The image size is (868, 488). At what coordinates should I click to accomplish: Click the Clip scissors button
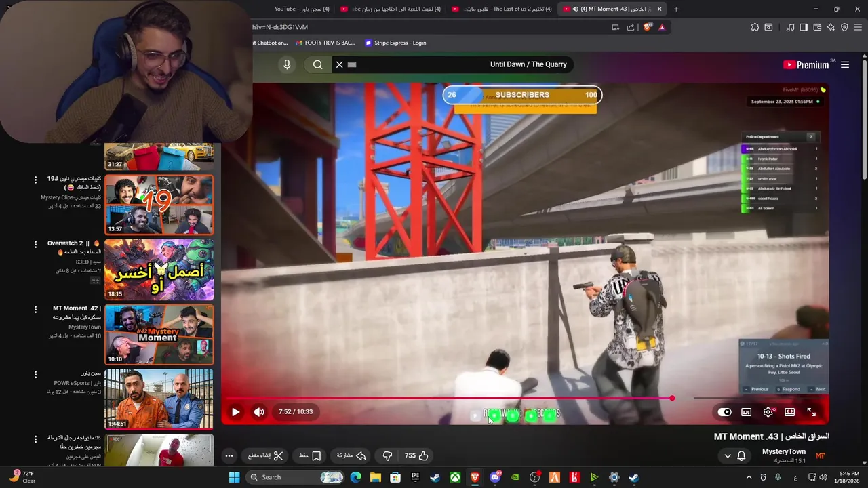tap(266, 455)
